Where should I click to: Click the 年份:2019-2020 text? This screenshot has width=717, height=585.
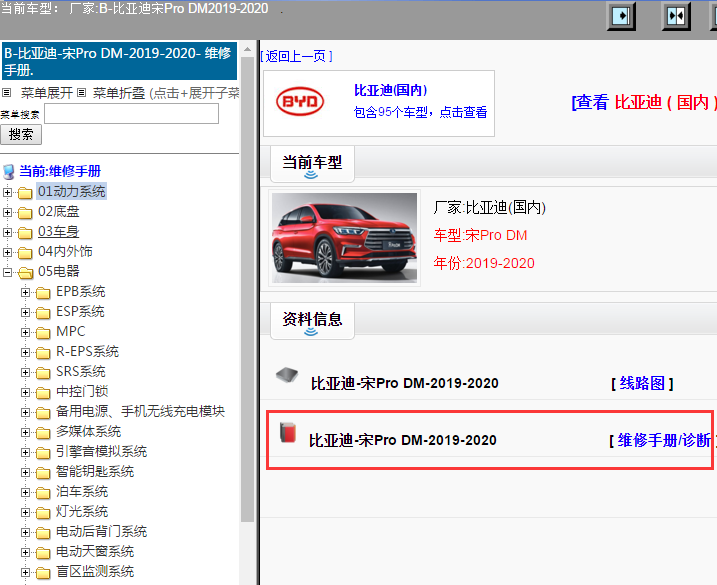tap(484, 263)
